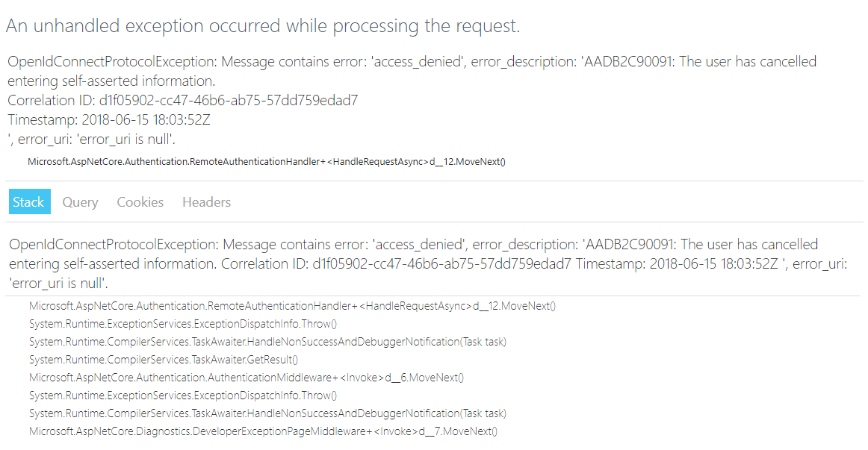Viewport: 868px width, 450px height.
Task: Click the Timestamp line in error summary
Action: coord(109,119)
